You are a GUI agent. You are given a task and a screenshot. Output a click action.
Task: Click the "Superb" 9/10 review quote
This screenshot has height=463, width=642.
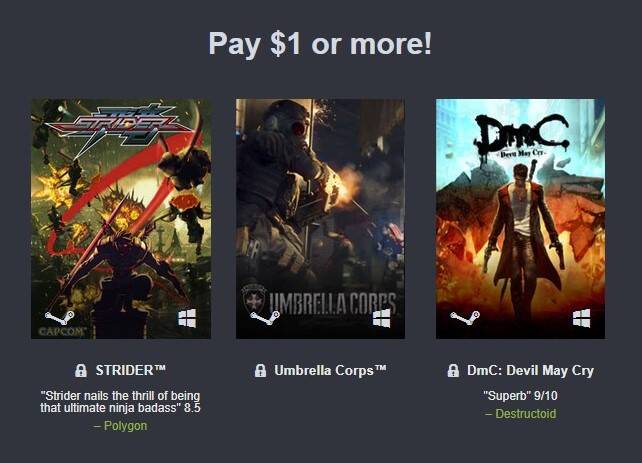pos(520,396)
